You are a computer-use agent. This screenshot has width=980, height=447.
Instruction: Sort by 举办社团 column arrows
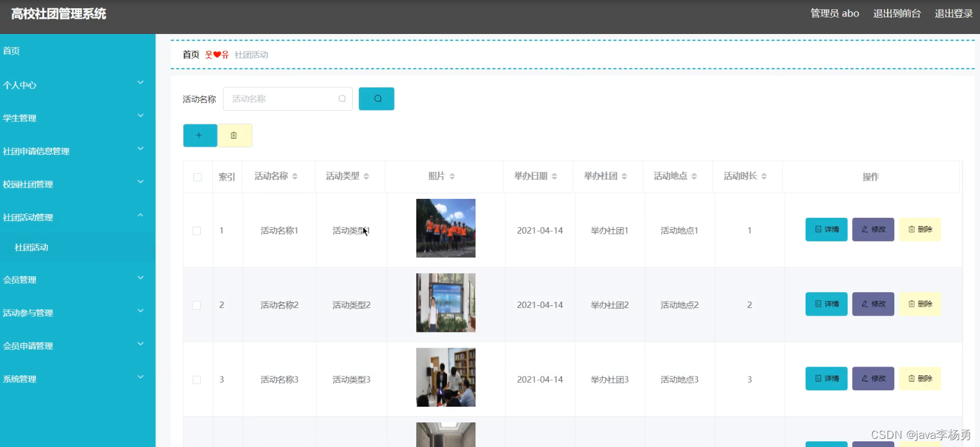[x=624, y=176]
